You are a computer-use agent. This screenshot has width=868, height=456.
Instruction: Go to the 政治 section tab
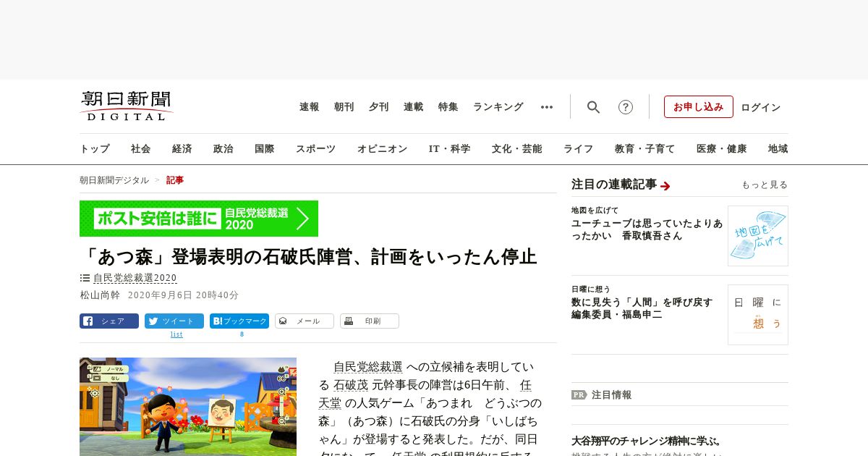[x=224, y=148]
